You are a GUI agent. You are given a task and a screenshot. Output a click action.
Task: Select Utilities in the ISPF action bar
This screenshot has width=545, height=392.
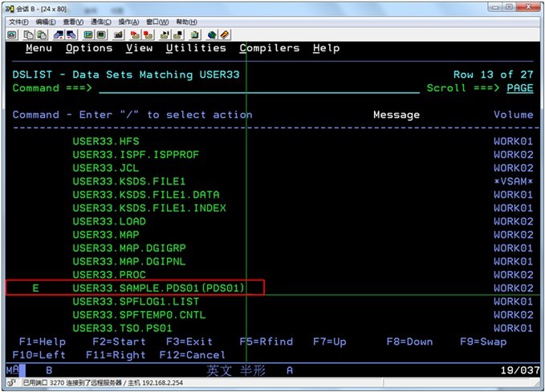tap(196, 48)
